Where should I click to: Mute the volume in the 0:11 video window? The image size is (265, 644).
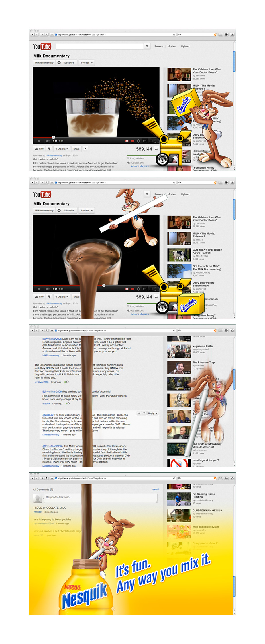click(x=48, y=141)
